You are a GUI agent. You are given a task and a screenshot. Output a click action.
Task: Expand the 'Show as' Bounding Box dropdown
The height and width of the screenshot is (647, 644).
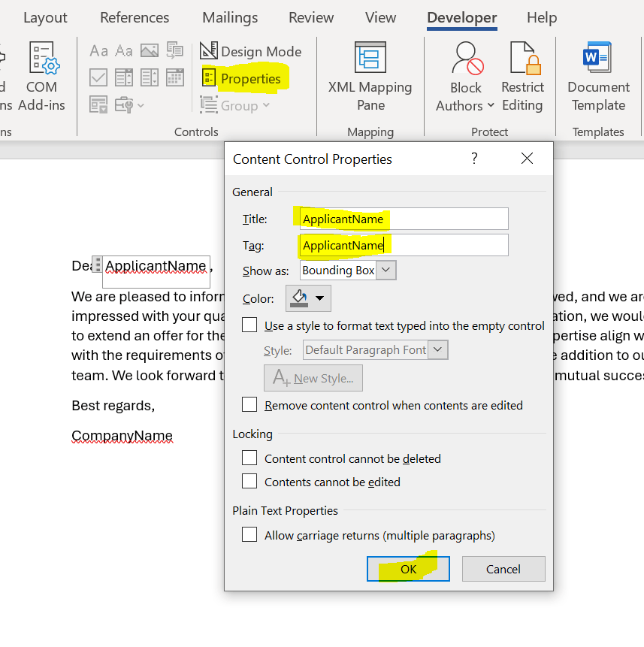[x=385, y=271]
